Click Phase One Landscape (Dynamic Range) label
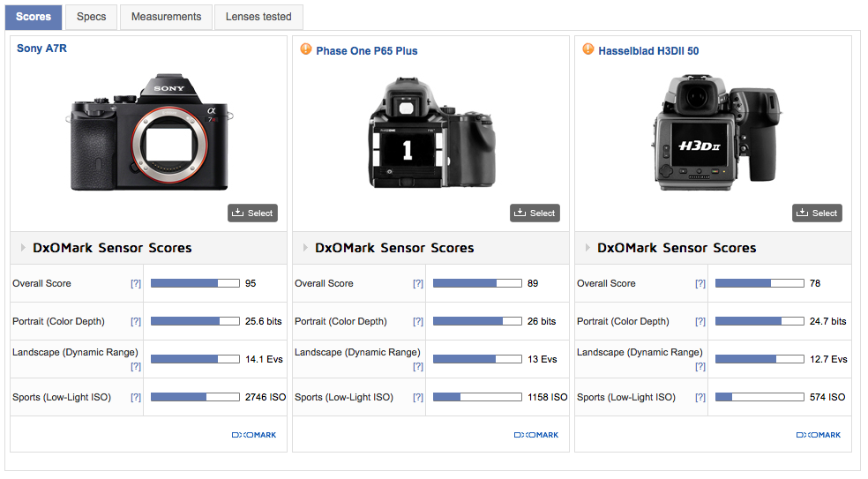Viewport: 868px width, 479px height. tap(357, 352)
